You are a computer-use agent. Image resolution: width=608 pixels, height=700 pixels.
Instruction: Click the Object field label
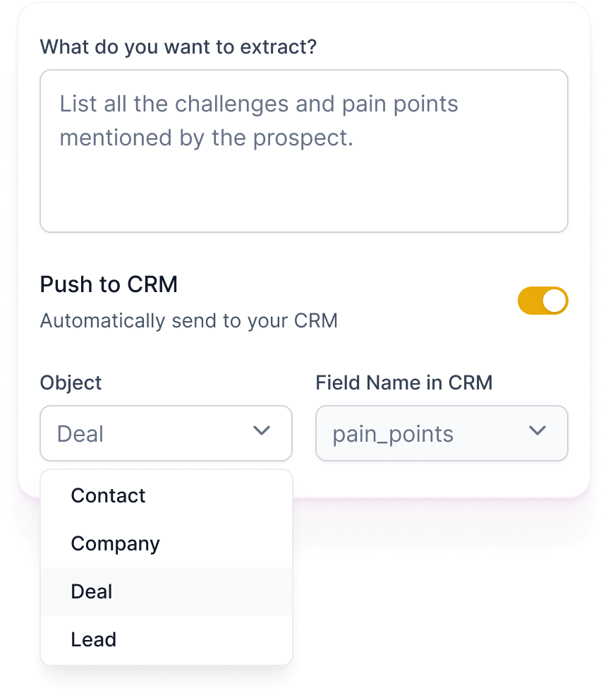71,382
